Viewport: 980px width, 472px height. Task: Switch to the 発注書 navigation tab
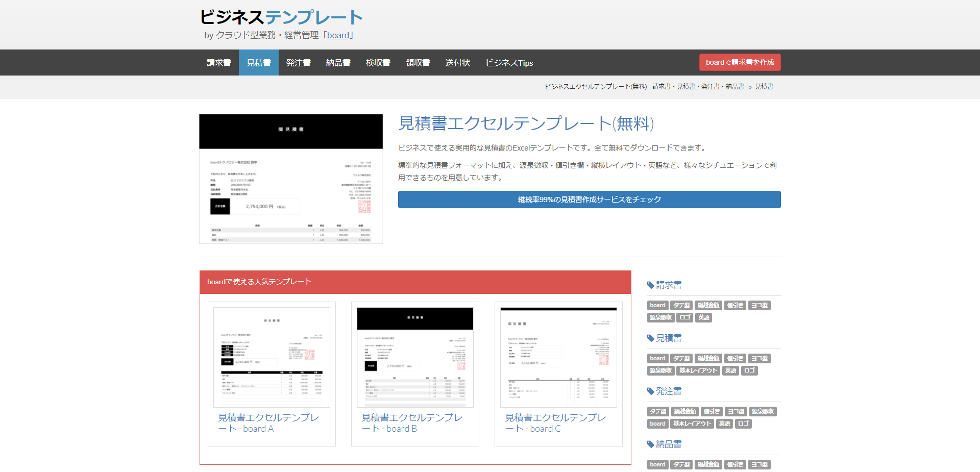pyautogui.click(x=298, y=62)
